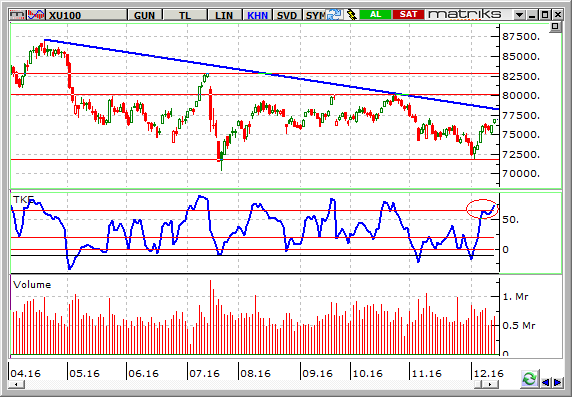
Task: Select the GUN period button
Action: point(145,15)
